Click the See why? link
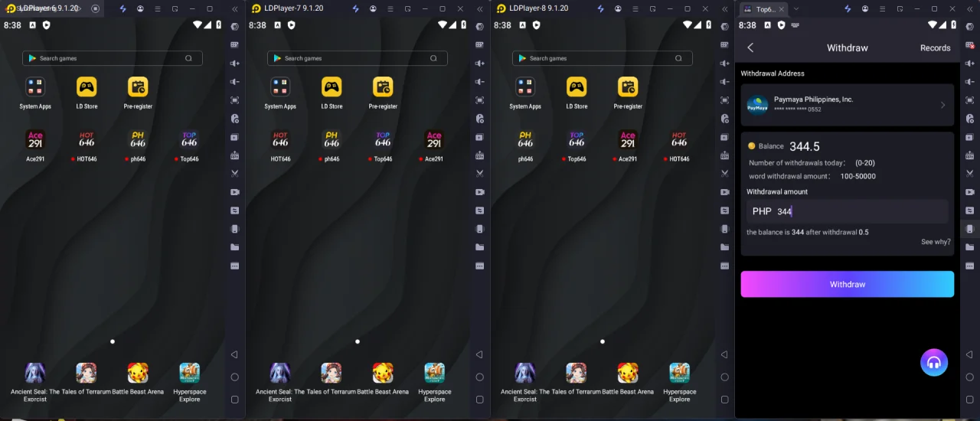 (x=936, y=242)
